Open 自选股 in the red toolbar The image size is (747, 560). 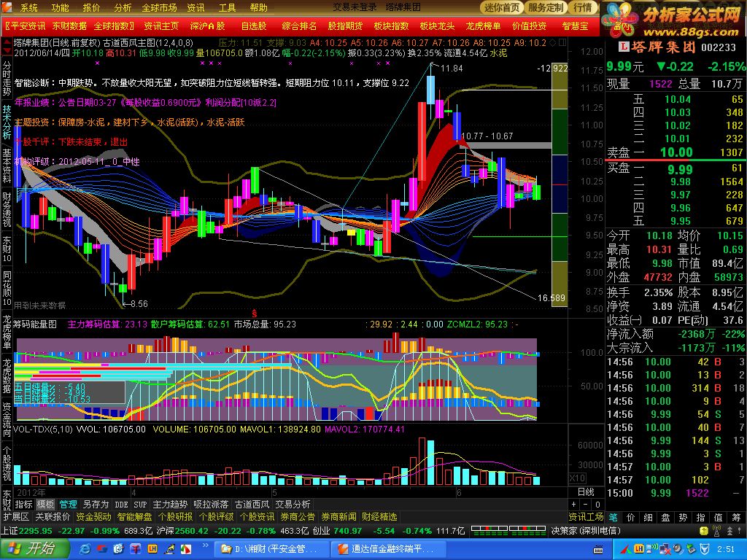point(253,26)
